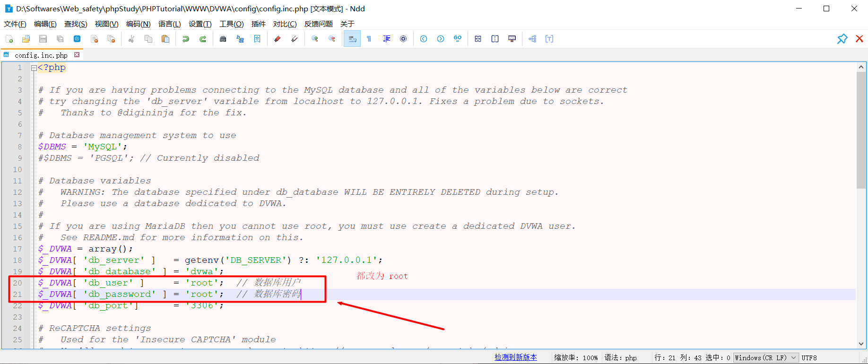Click the vertical scrollbar down arrow
The image size is (868, 364).
(x=861, y=344)
